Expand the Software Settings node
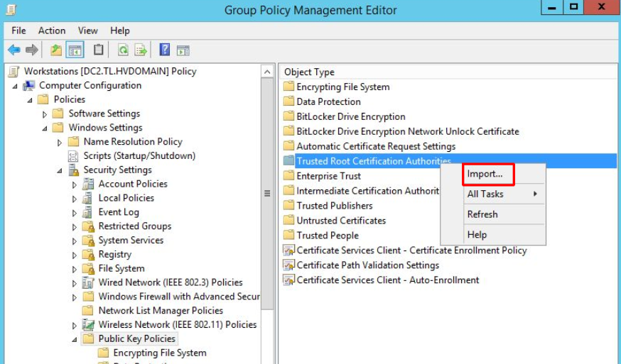Viewport: 621px width, 364px height. point(45,114)
